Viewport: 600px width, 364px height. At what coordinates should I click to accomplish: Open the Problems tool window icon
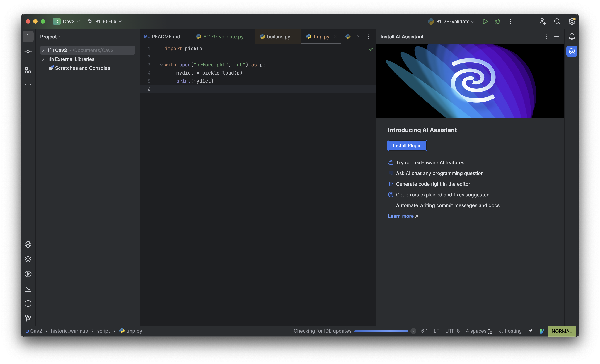28,303
